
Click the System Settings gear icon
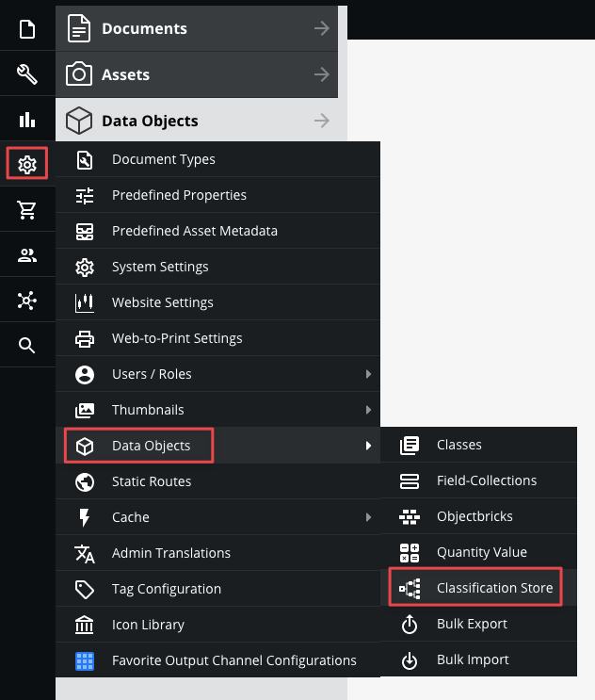point(85,267)
